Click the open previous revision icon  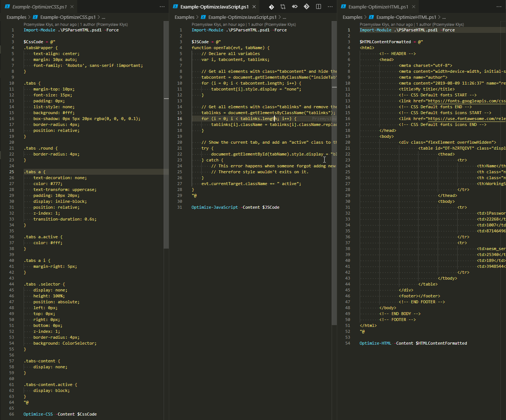[295, 6]
